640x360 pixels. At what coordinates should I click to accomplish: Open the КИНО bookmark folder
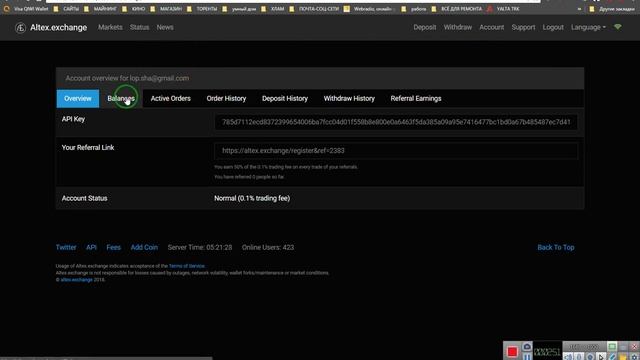(x=134, y=9)
